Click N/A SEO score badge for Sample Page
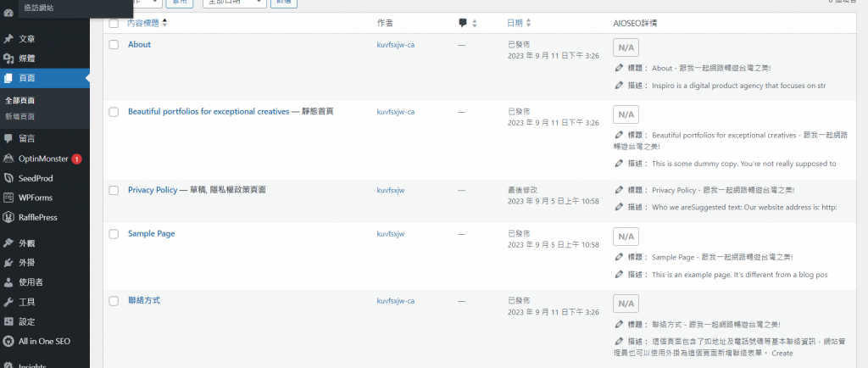 pos(626,237)
